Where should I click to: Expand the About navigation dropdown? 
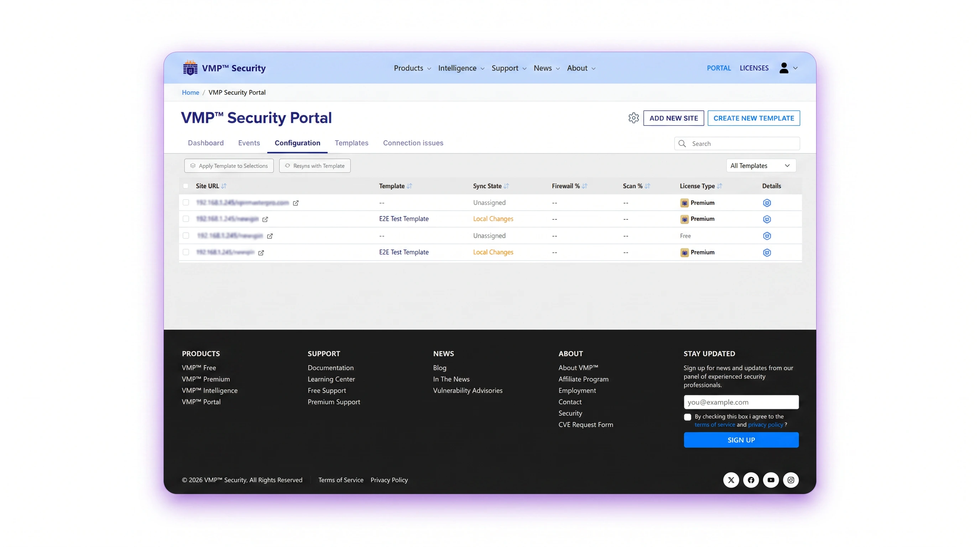[581, 68]
